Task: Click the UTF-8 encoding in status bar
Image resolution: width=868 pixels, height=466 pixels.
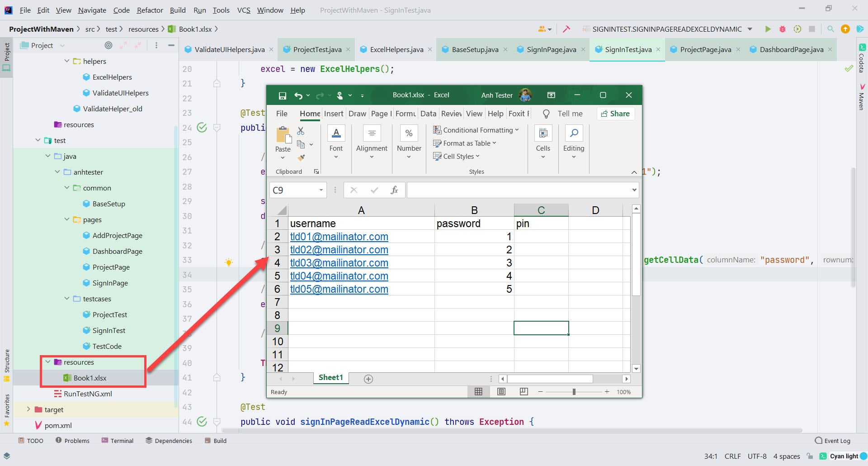Action: coord(757,456)
